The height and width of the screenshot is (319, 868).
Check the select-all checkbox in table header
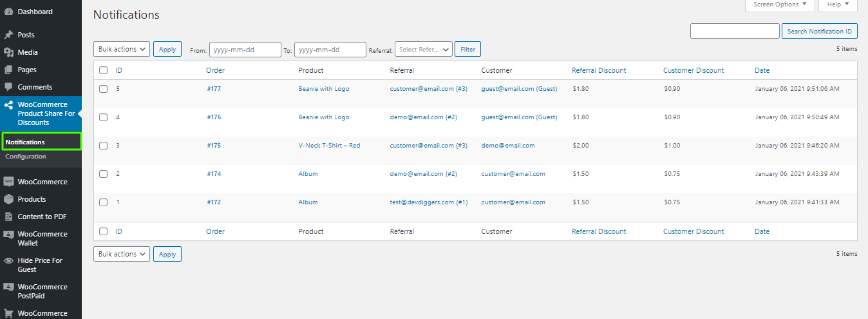click(x=103, y=70)
